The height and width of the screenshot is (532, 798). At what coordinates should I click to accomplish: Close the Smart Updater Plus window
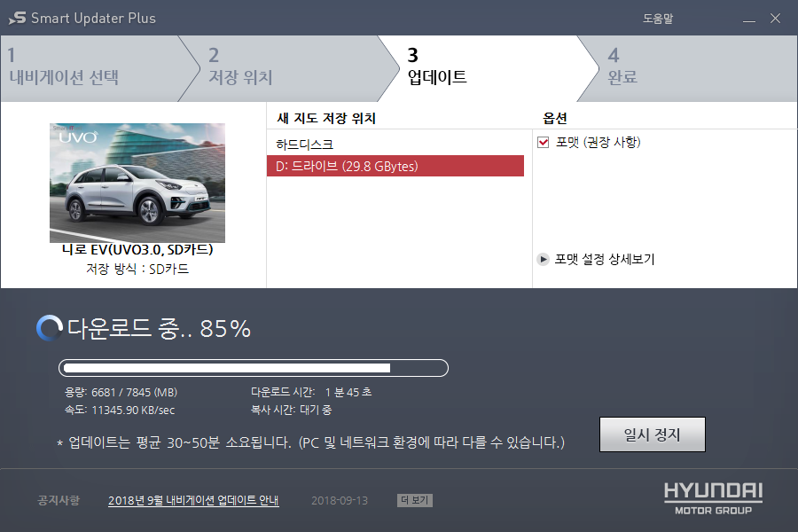pyautogui.click(x=775, y=19)
